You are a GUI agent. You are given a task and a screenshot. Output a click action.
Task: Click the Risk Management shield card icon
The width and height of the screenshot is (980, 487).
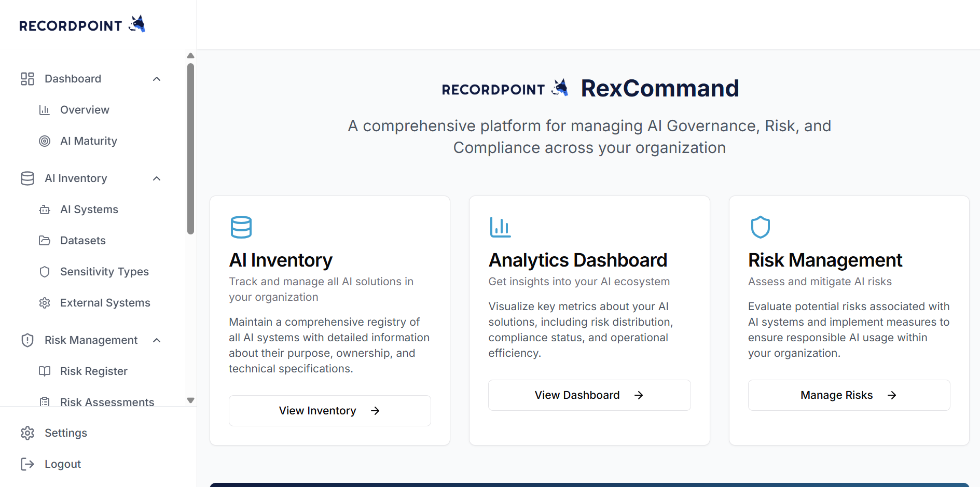click(x=760, y=227)
